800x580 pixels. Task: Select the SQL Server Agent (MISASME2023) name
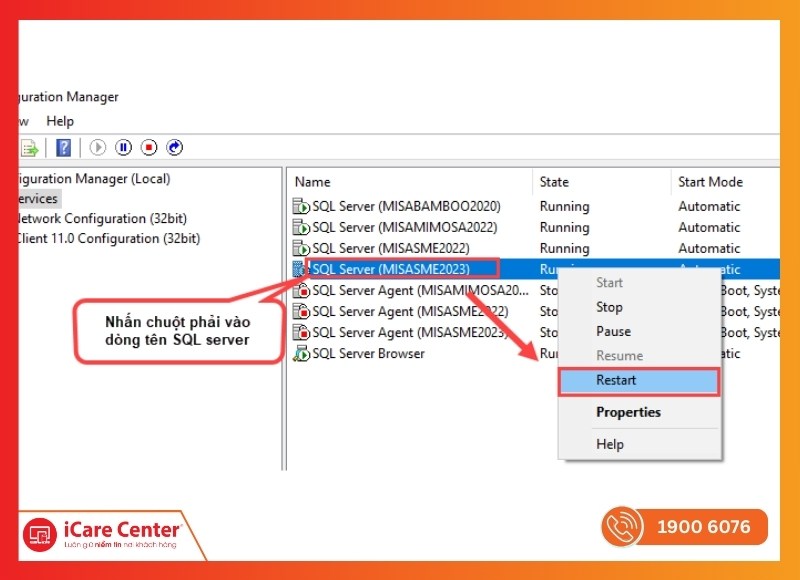(x=410, y=333)
